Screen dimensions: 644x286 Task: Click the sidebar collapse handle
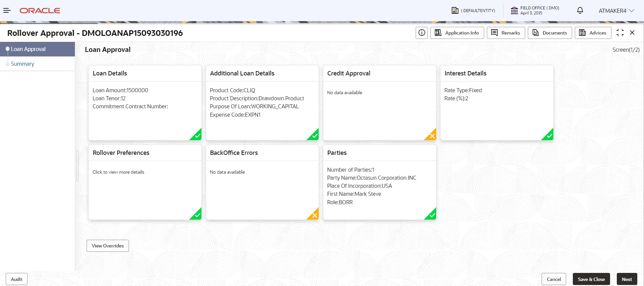78,166
